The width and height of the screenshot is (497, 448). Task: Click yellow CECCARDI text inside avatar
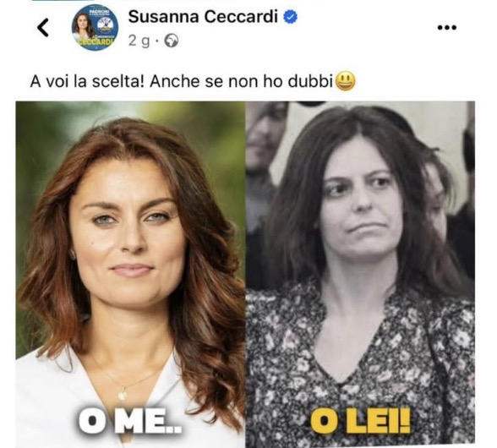coord(96,42)
